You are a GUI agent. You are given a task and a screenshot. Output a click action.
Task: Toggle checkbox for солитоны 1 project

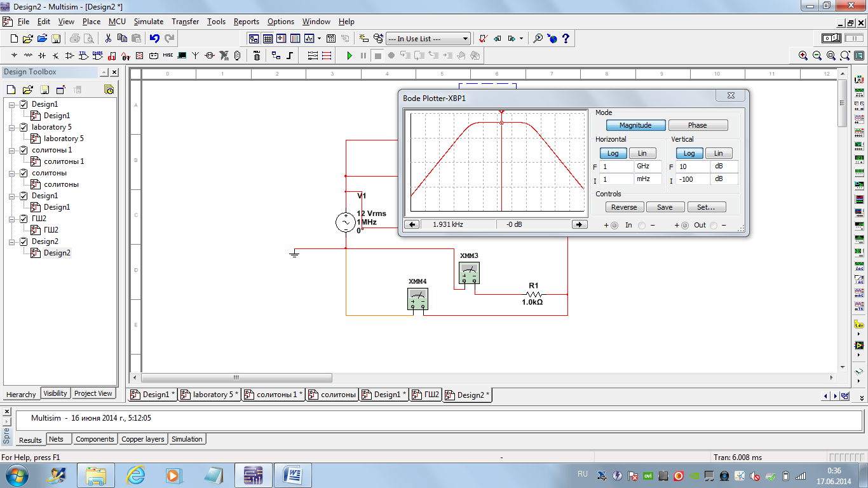(x=24, y=150)
